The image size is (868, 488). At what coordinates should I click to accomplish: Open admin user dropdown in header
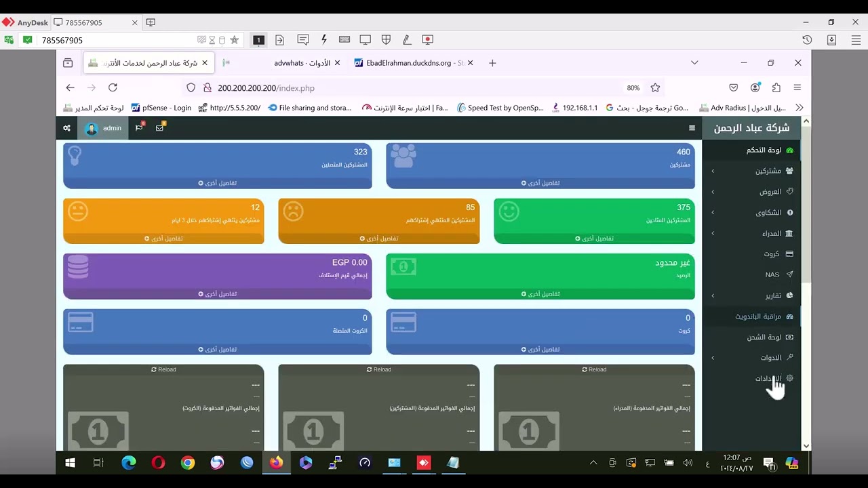104,128
